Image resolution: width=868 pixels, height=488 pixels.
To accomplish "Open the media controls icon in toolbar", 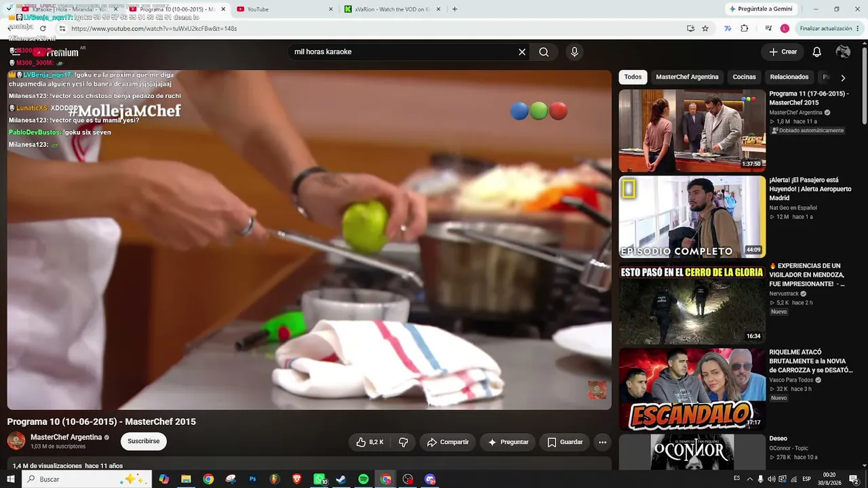I will click(768, 28).
